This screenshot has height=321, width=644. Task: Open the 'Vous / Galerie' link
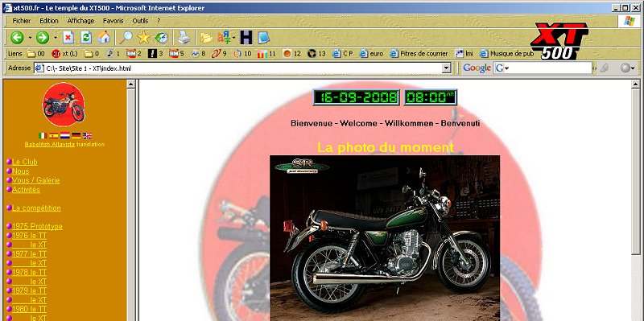[35, 180]
